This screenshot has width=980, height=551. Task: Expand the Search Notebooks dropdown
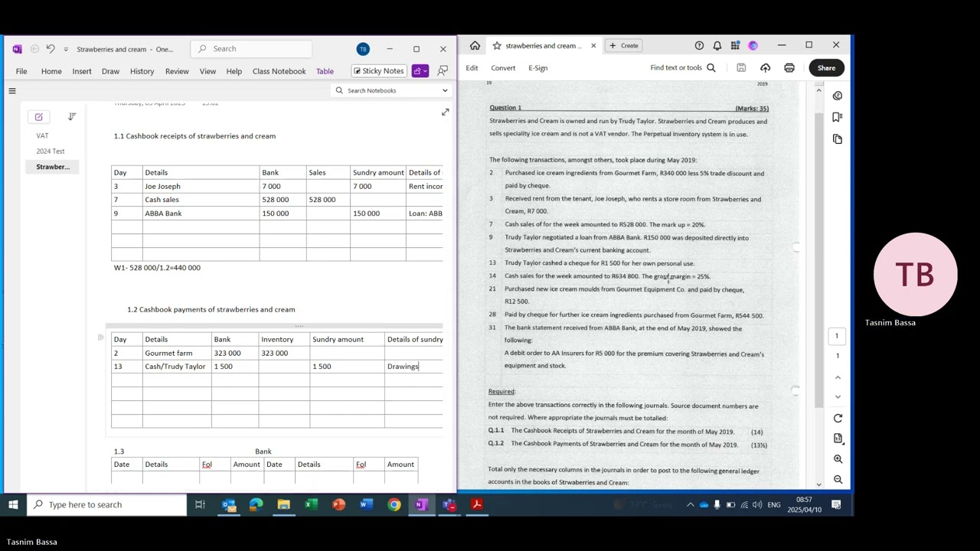point(445,90)
